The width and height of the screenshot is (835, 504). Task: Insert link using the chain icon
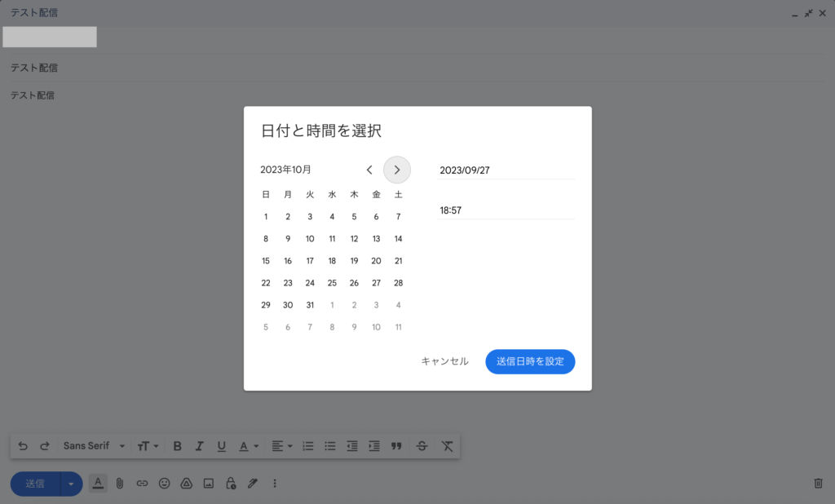[x=142, y=483]
